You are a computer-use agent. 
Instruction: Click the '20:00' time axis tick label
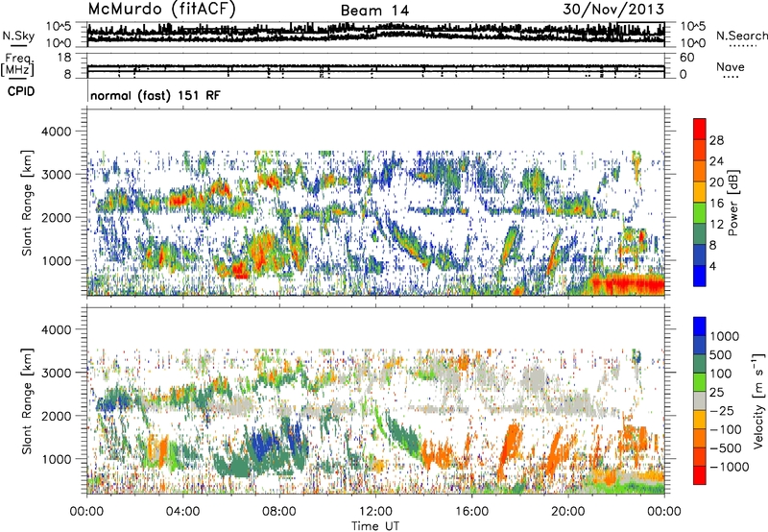point(567,512)
